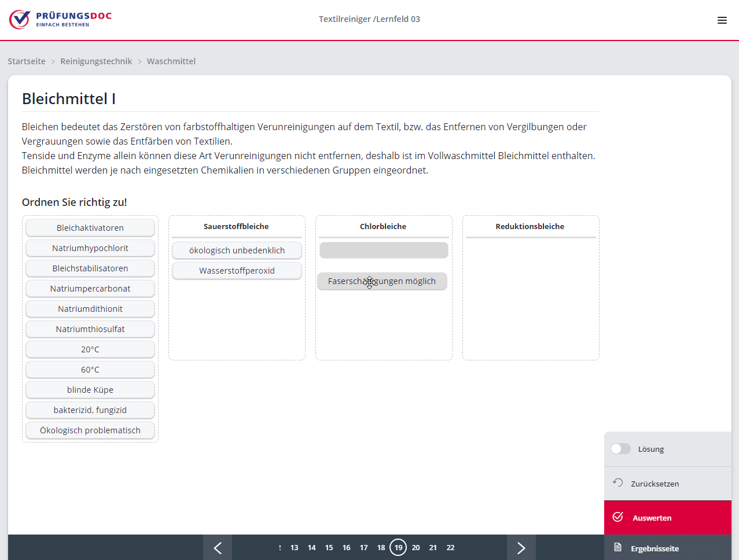Select the Natriumhypochlorit item
This screenshot has height=560, width=739.
tap(90, 248)
